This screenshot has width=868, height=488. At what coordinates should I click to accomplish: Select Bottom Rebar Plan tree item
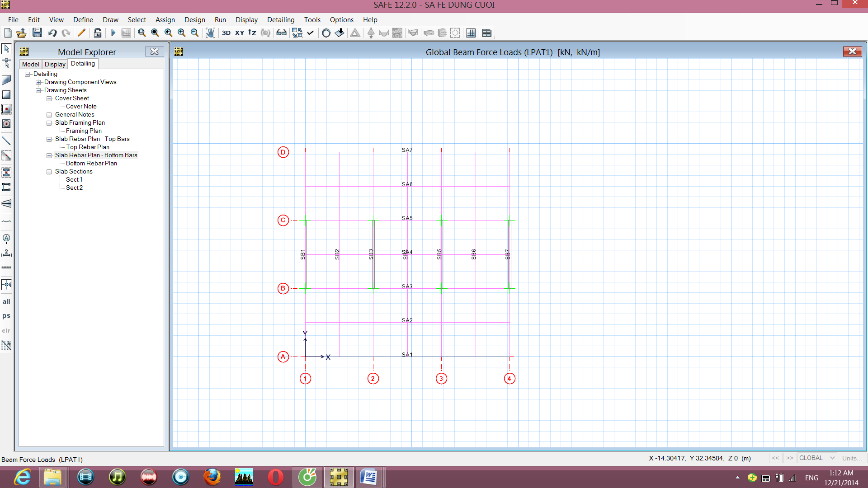(x=91, y=163)
